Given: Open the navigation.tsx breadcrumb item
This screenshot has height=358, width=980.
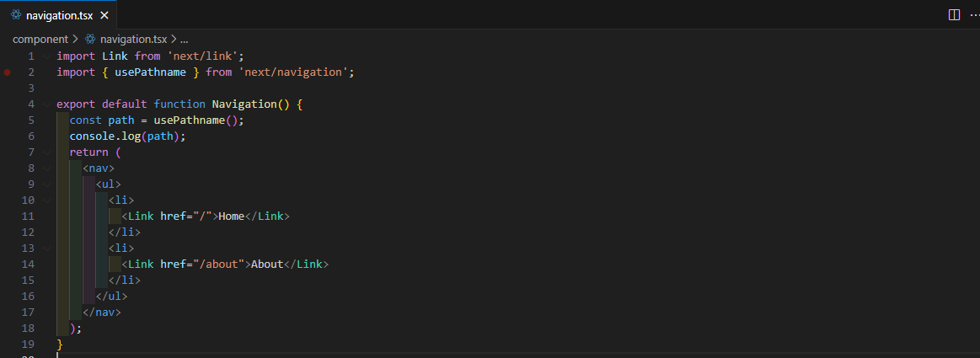Looking at the screenshot, I should tap(133, 39).
